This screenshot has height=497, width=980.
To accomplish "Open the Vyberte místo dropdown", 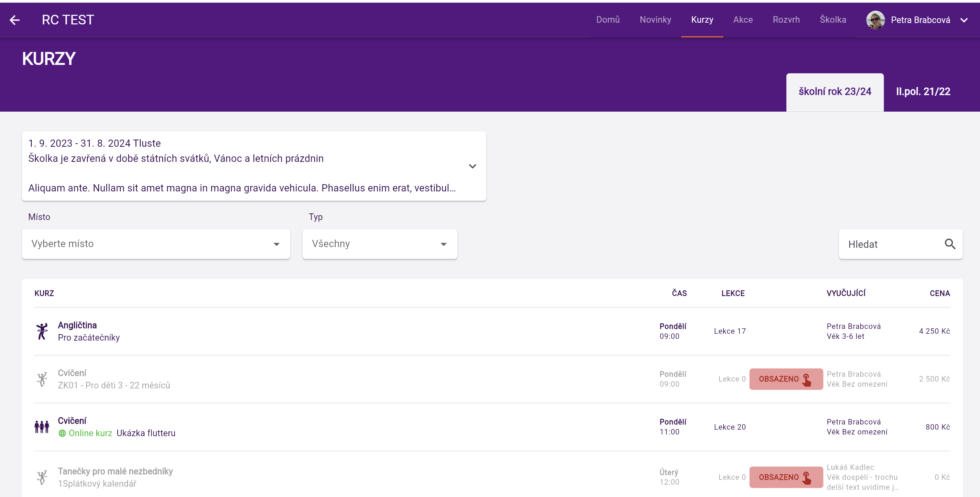I will point(156,244).
